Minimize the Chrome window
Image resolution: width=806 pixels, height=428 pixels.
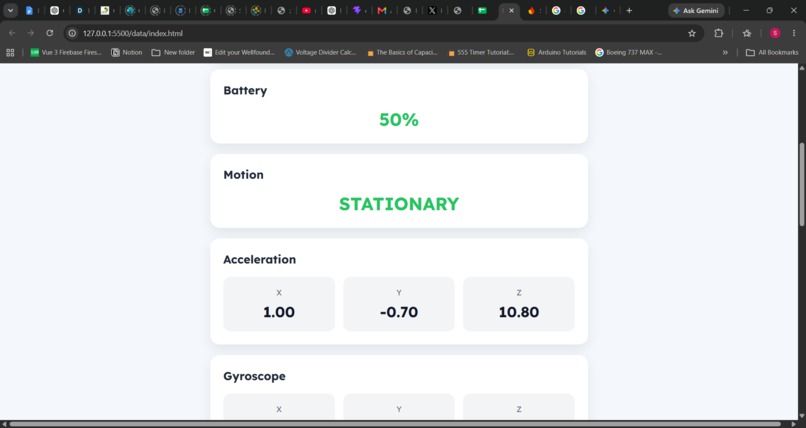[x=746, y=10]
